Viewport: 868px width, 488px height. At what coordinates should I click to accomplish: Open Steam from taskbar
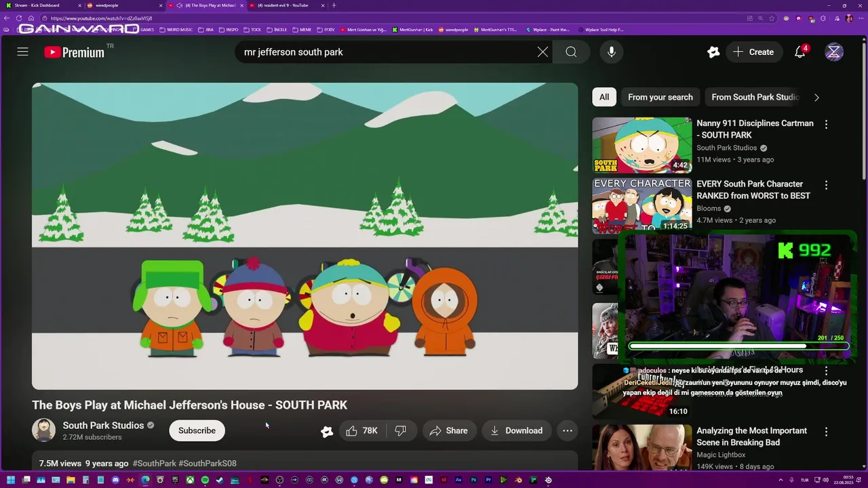tap(220, 480)
